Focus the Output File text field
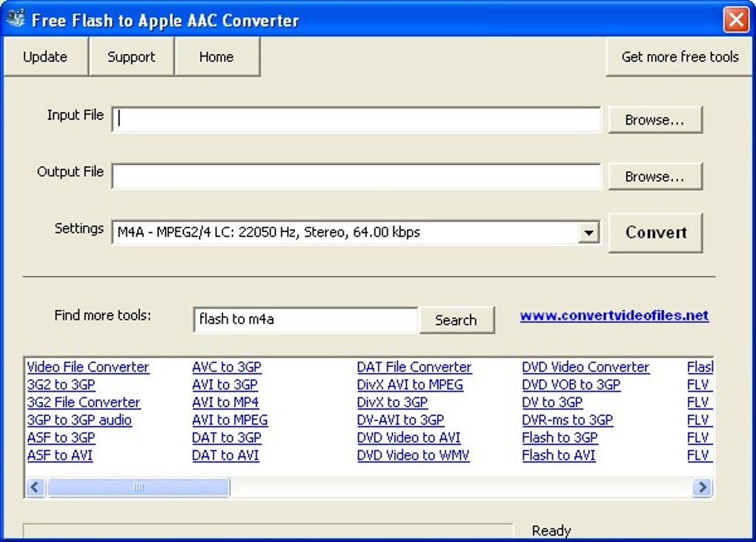Viewport: 756px width, 542px height. coord(357,176)
